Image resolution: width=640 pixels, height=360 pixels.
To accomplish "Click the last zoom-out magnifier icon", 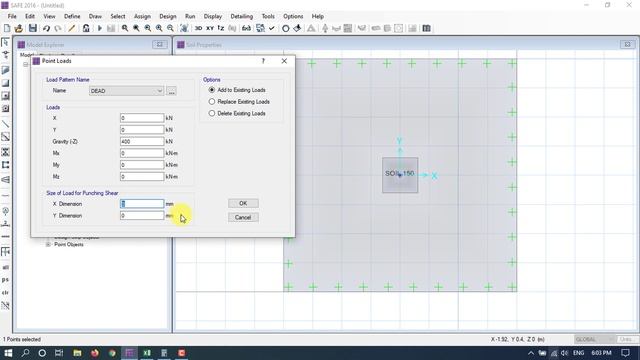I will click(x=171, y=28).
